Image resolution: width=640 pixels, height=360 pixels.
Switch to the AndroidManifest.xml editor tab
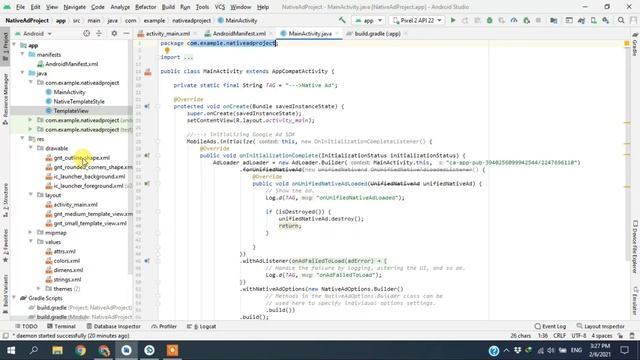[x=239, y=33]
